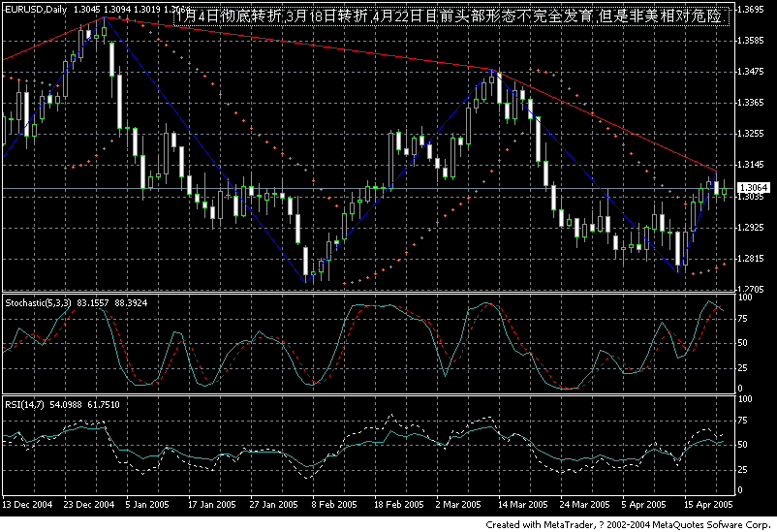Select the Stochastic(5,3,3) indicator label
This screenshot has width=777, height=532.
coord(38,303)
